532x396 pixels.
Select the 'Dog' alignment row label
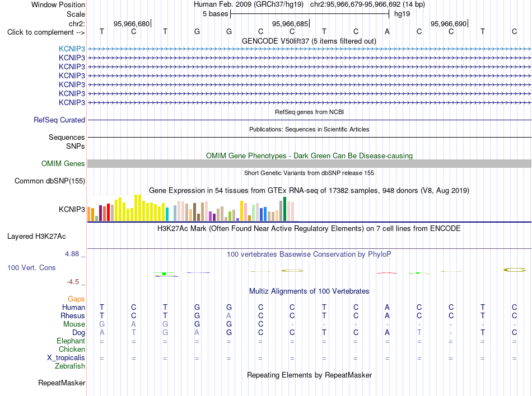click(78, 333)
